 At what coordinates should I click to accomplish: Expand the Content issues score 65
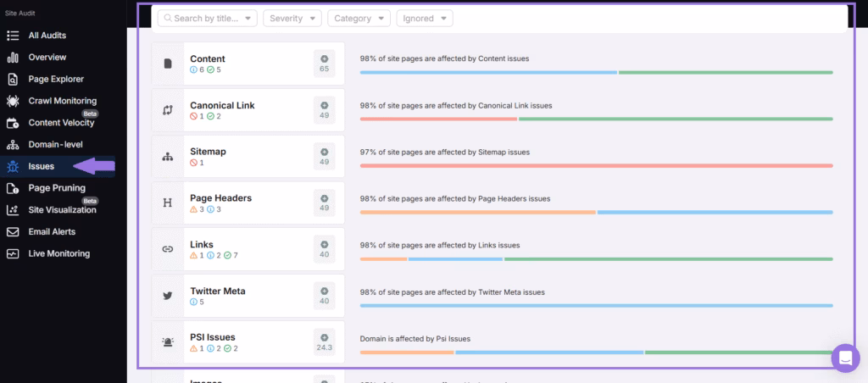[324, 64]
